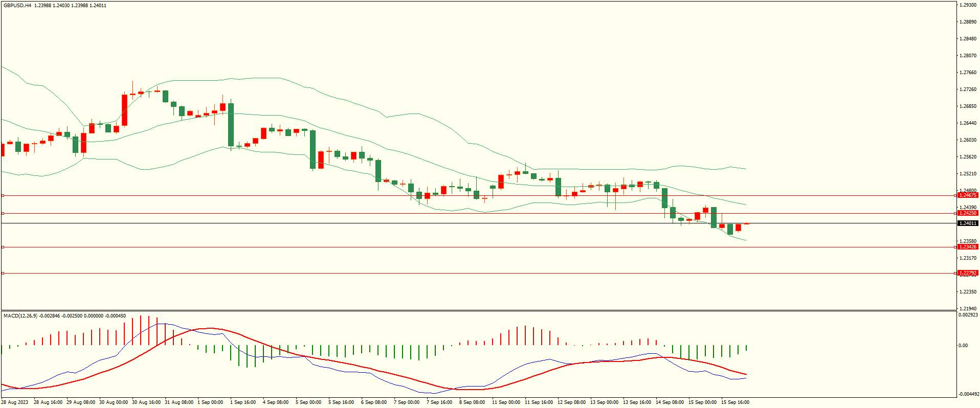Viewport: 980px width, 408px height.
Task: Click the MACD zero level 0.00 label
Action: pos(963,346)
